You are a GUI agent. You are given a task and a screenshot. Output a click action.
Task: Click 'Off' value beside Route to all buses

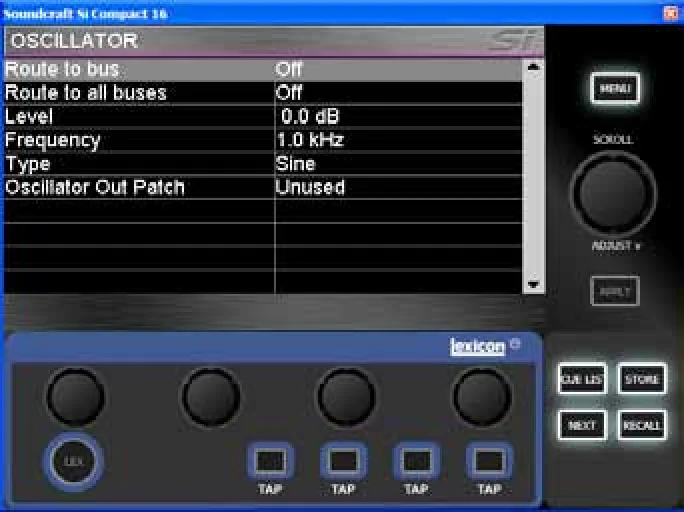pyautogui.click(x=288, y=93)
